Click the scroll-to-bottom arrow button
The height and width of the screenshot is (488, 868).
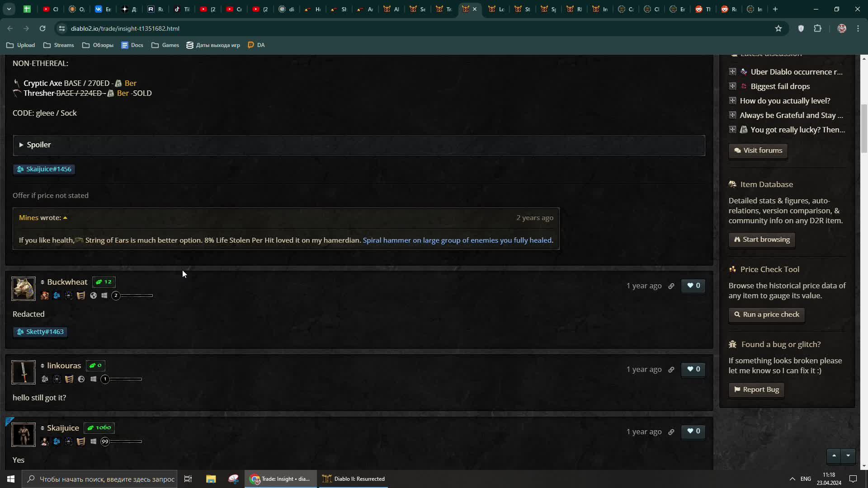click(x=848, y=455)
